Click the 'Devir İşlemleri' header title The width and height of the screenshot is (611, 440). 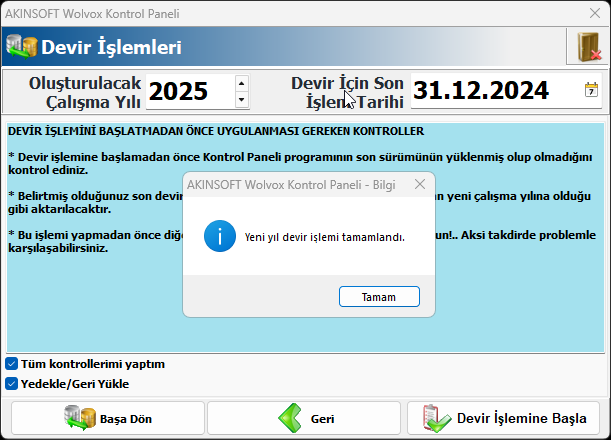click(x=111, y=47)
